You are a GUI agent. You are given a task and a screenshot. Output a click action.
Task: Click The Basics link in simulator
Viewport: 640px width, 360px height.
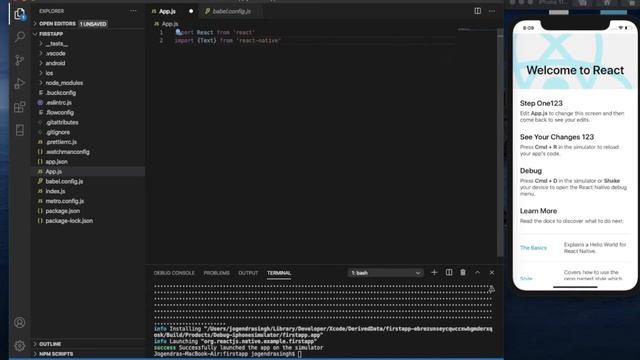(533, 248)
